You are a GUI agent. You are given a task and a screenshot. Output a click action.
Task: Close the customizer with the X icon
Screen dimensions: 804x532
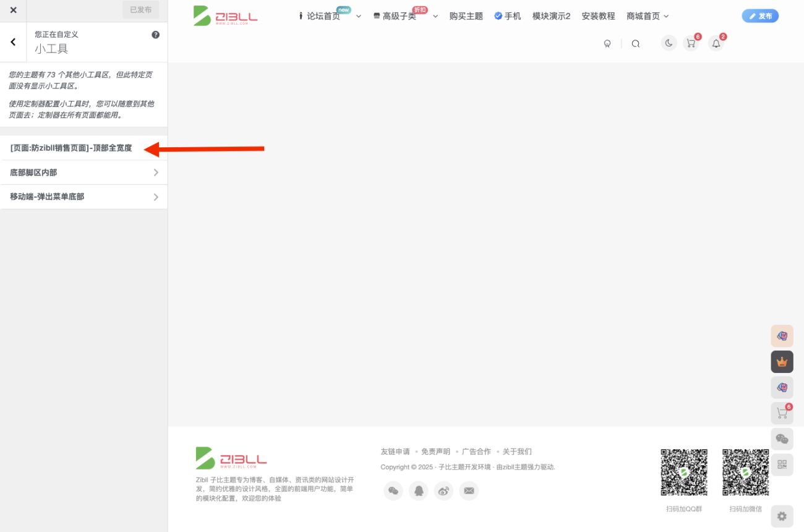coord(14,10)
